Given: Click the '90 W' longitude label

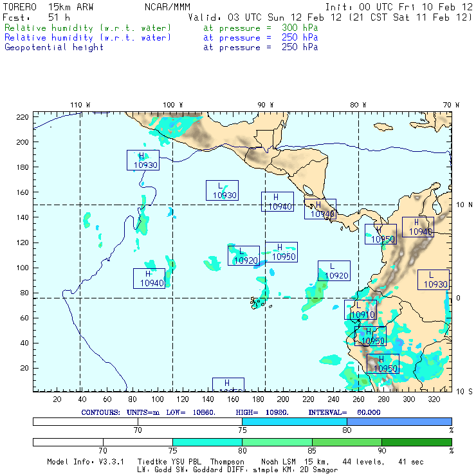Looking at the screenshot, I should tap(265, 105).
